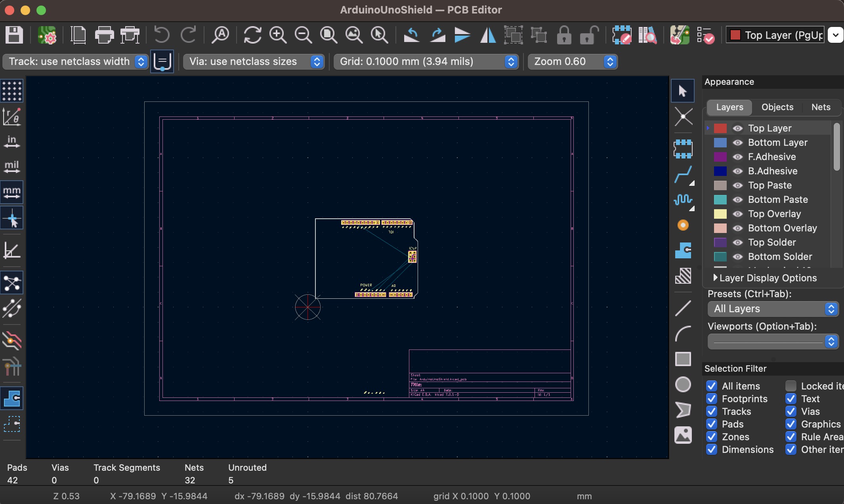Screen dimensions: 844x504
Task: Click the ICSP footprint on the board
Action: [412, 256]
